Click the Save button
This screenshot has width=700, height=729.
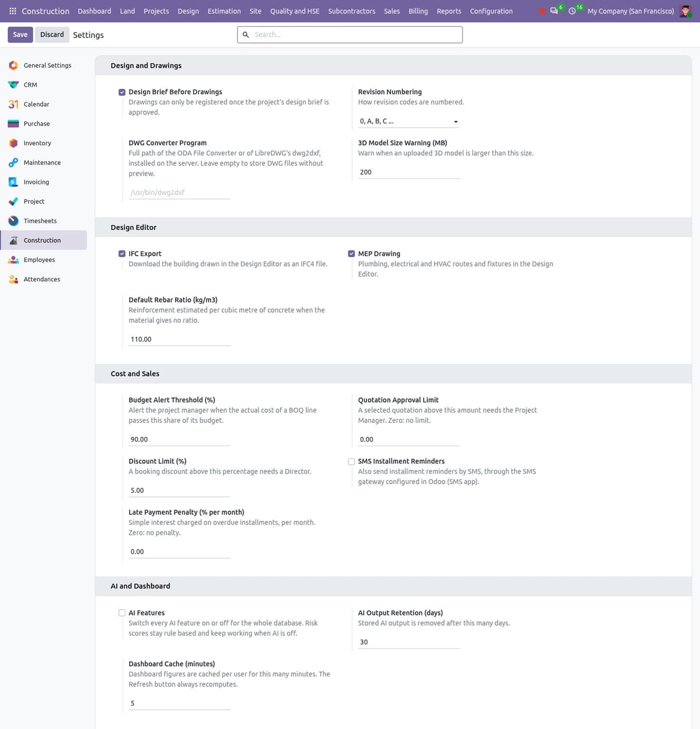click(20, 34)
